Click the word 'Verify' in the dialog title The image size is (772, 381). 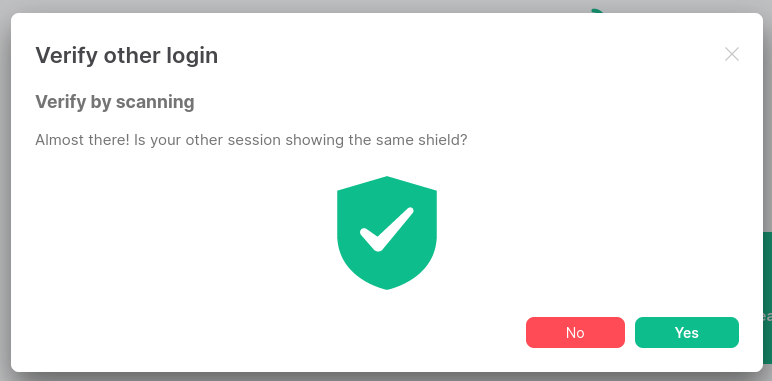pyautogui.click(x=66, y=56)
